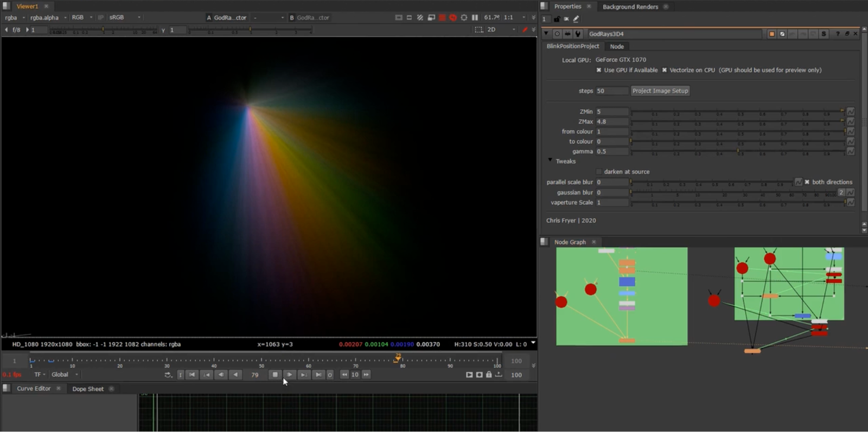Click the steps input field

click(612, 91)
